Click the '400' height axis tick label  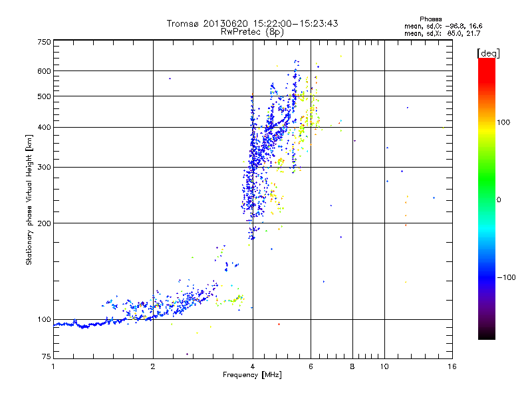pos(44,128)
